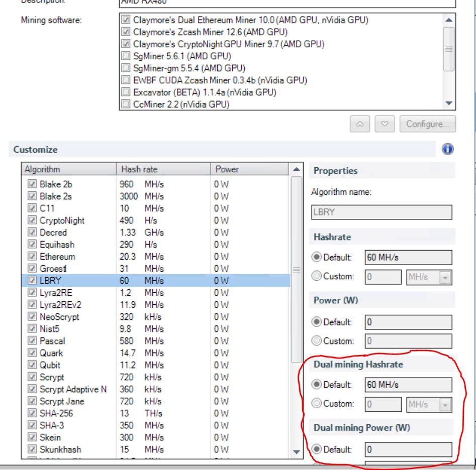
Task: Click the 14.7 MH/s hash rate for Quark
Action: [141, 353]
